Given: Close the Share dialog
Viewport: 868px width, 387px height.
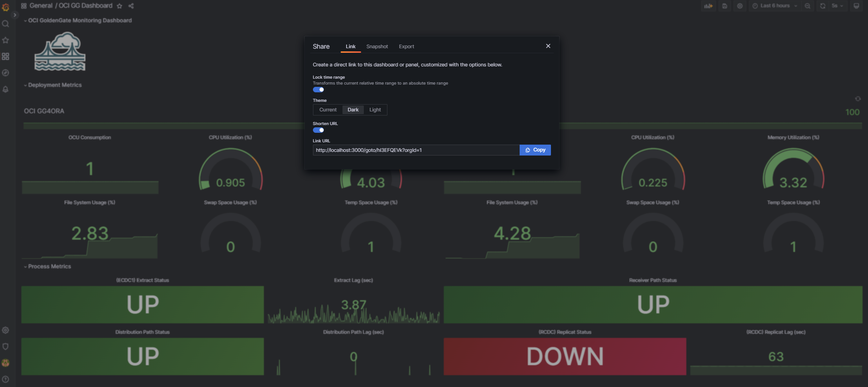Looking at the screenshot, I should coord(548,46).
